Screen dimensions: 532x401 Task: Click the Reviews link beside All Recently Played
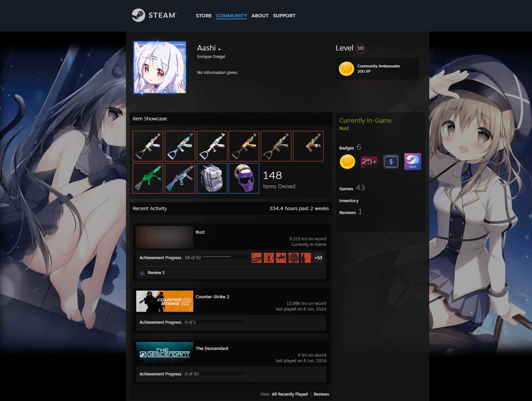(321, 394)
